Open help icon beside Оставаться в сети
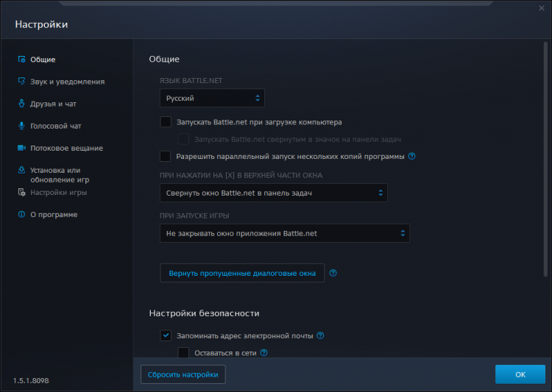552x392 pixels. point(263,352)
